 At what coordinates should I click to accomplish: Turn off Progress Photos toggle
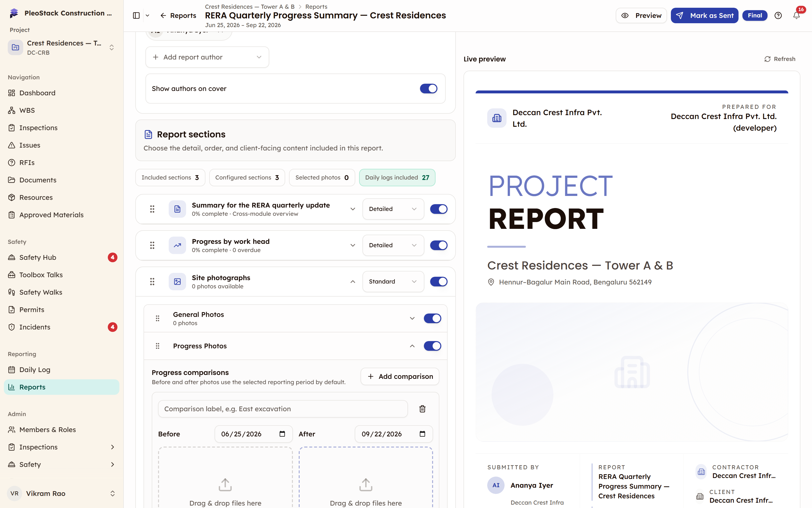[x=432, y=346]
